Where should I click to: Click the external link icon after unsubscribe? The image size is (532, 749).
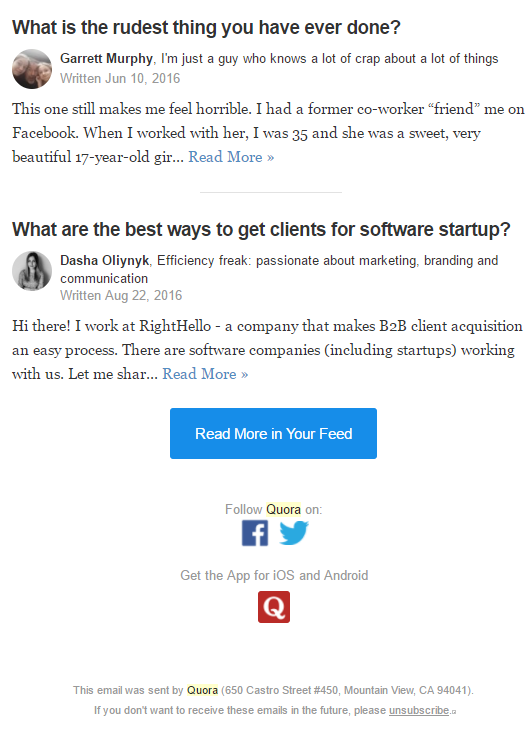point(453,712)
